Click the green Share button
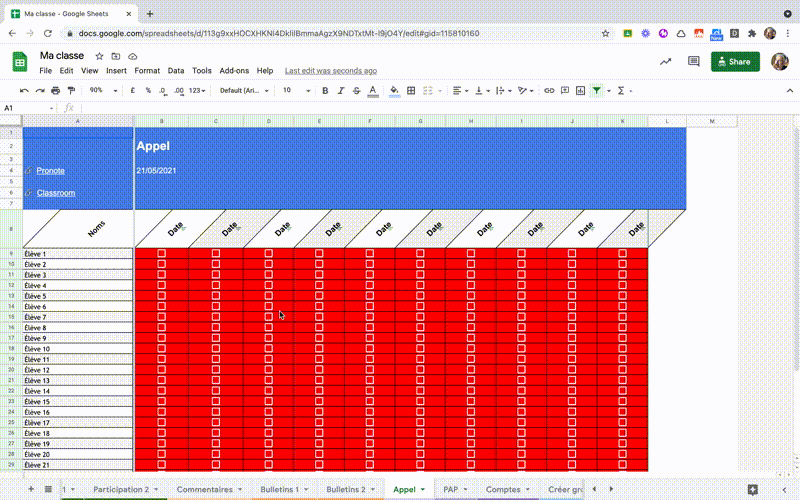Image resolution: width=800 pixels, height=500 pixels. (735, 62)
